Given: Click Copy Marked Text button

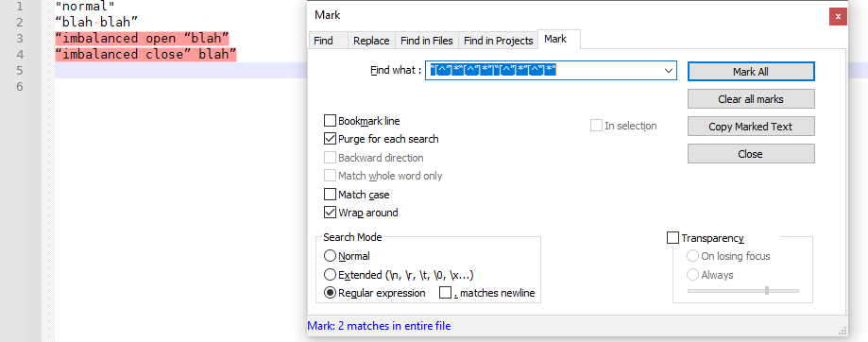Looking at the screenshot, I should pyautogui.click(x=751, y=127).
